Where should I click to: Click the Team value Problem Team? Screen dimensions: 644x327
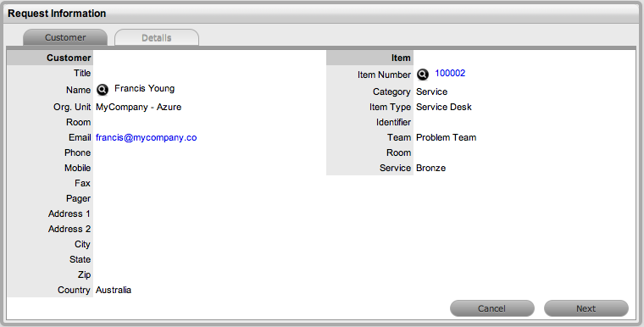446,137
